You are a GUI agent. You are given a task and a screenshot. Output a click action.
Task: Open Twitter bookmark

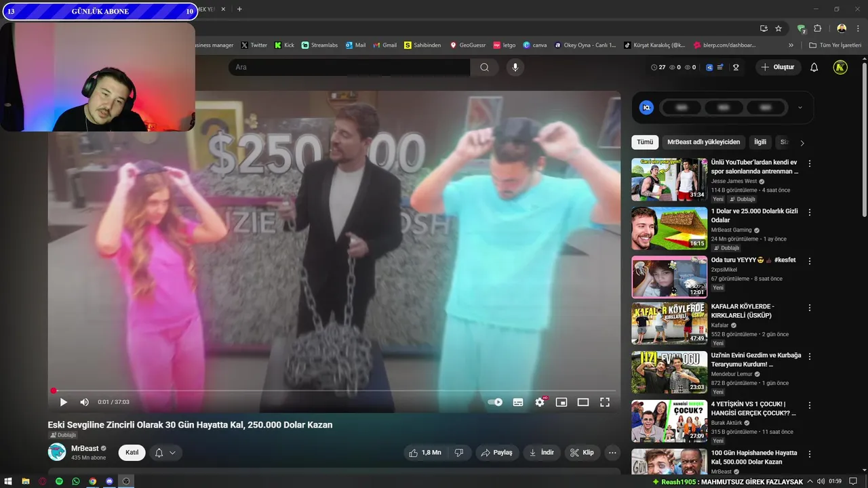(254, 45)
